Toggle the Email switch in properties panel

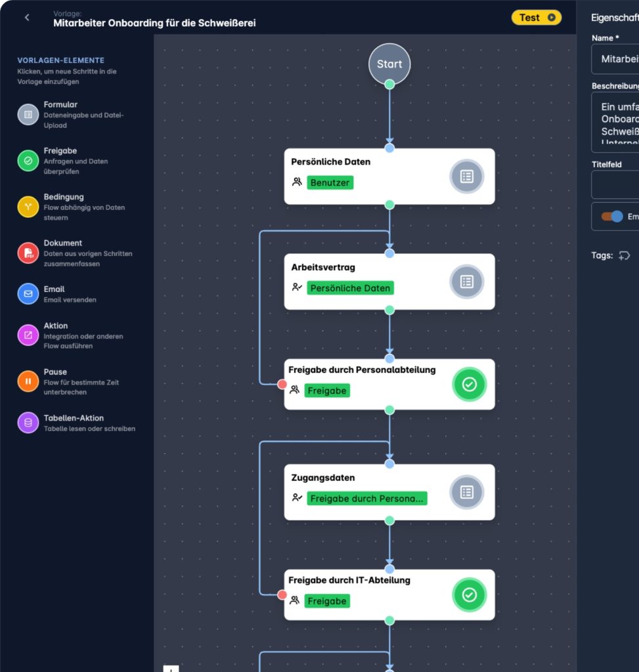[612, 217]
